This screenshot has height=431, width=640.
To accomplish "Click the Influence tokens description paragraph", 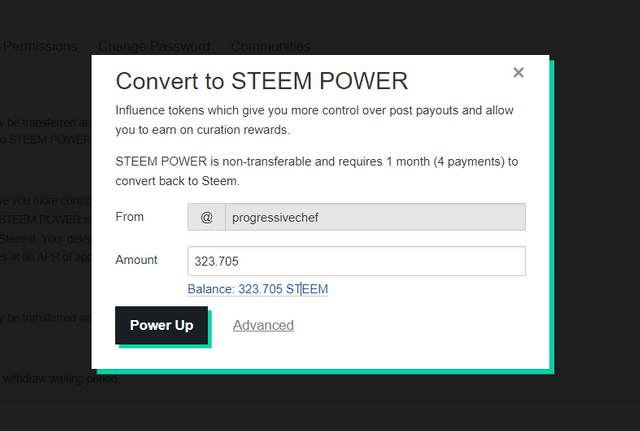I will coord(314,120).
